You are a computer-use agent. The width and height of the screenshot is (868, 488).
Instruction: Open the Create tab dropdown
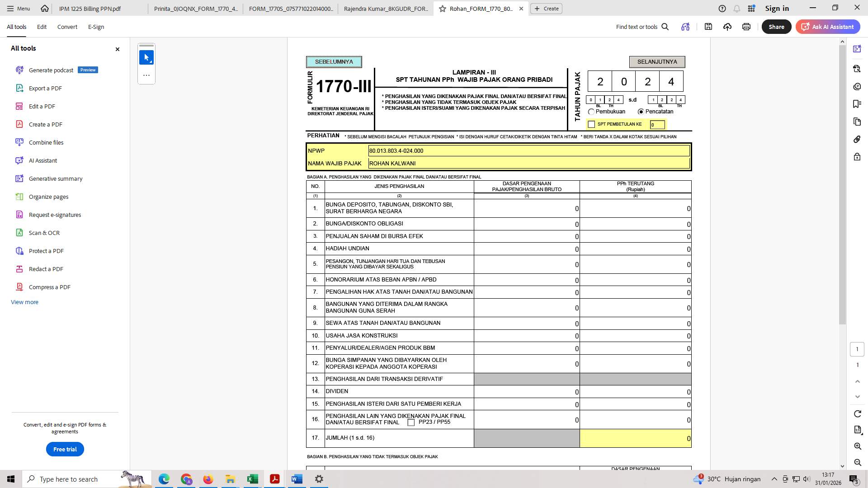547,9
